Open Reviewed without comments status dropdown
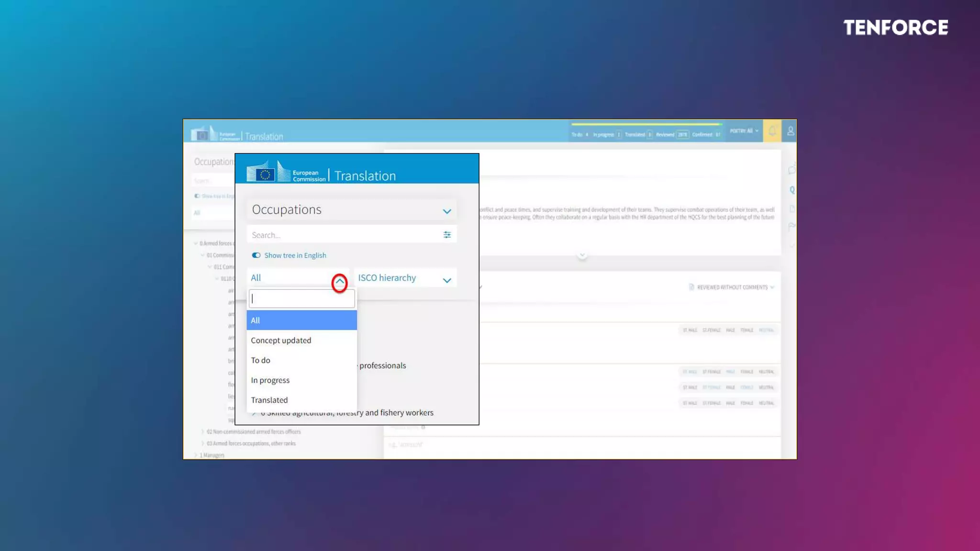The width and height of the screenshot is (980, 551). (x=732, y=287)
